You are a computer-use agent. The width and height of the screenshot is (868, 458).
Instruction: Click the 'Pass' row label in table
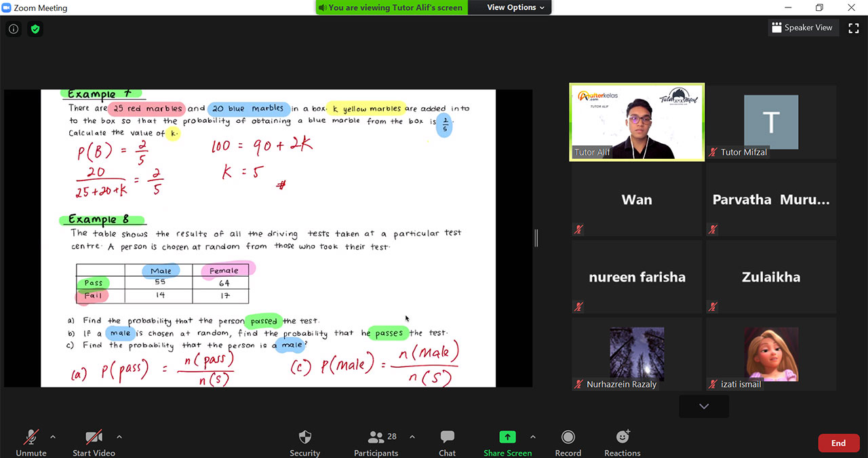click(x=93, y=283)
